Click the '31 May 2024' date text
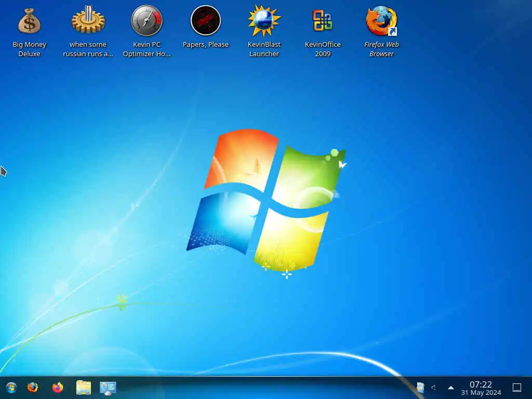This screenshot has height=399, width=532. click(481, 393)
